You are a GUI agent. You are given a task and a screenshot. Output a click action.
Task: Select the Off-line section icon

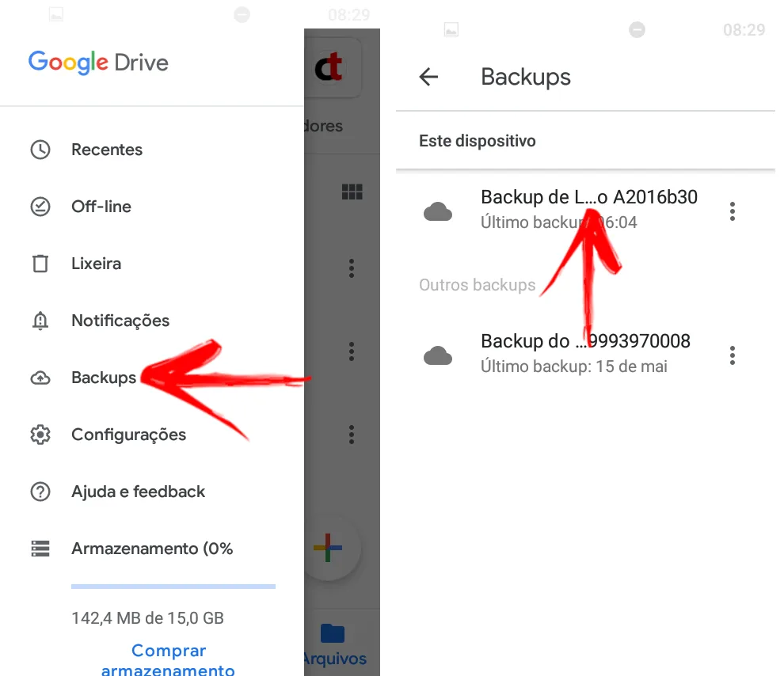tap(40, 207)
